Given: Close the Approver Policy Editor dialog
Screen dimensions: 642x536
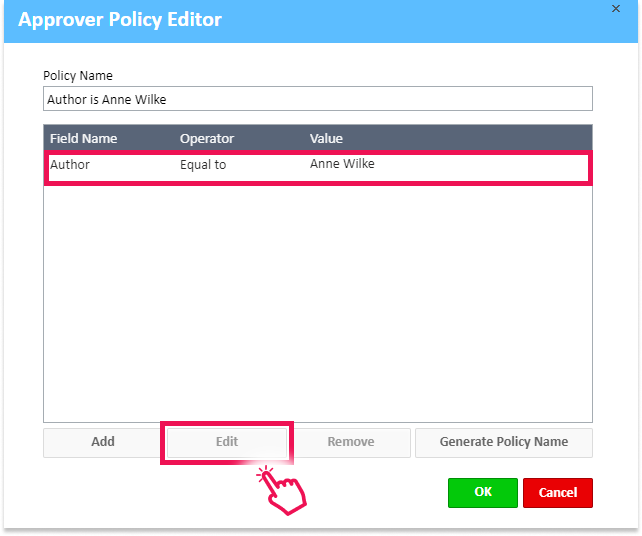Looking at the screenshot, I should pyautogui.click(x=615, y=9).
